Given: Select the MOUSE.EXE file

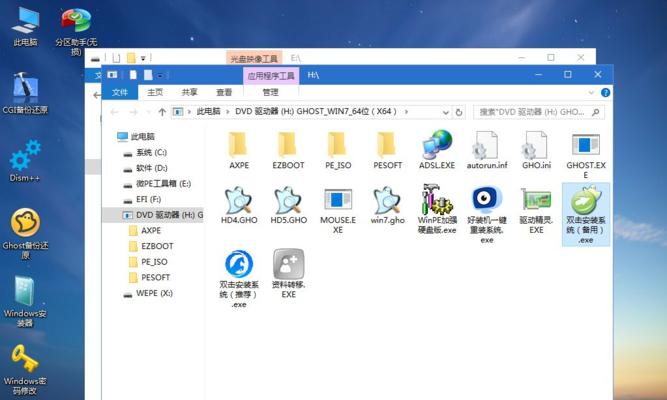Looking at the screenshot, I should tap(338, 211).
